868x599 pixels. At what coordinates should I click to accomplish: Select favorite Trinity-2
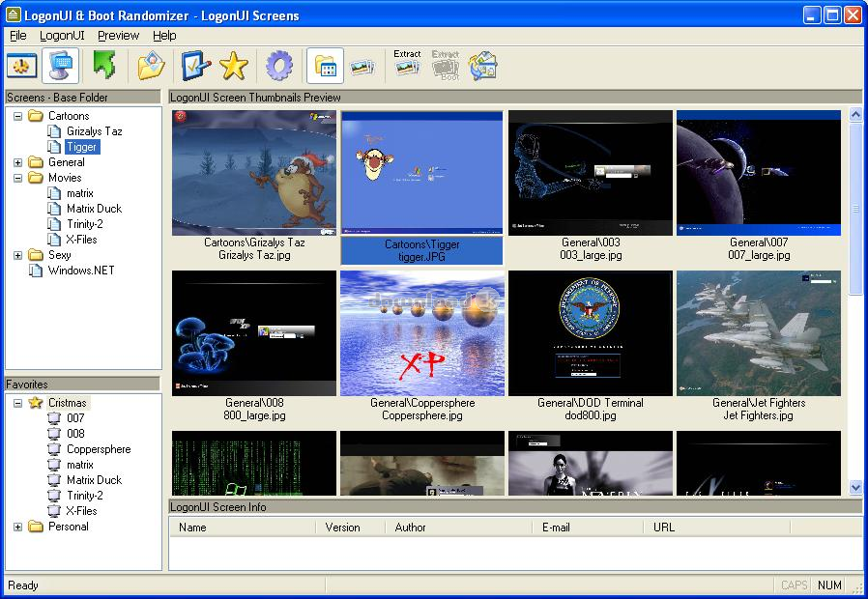(x=85, y=497)
